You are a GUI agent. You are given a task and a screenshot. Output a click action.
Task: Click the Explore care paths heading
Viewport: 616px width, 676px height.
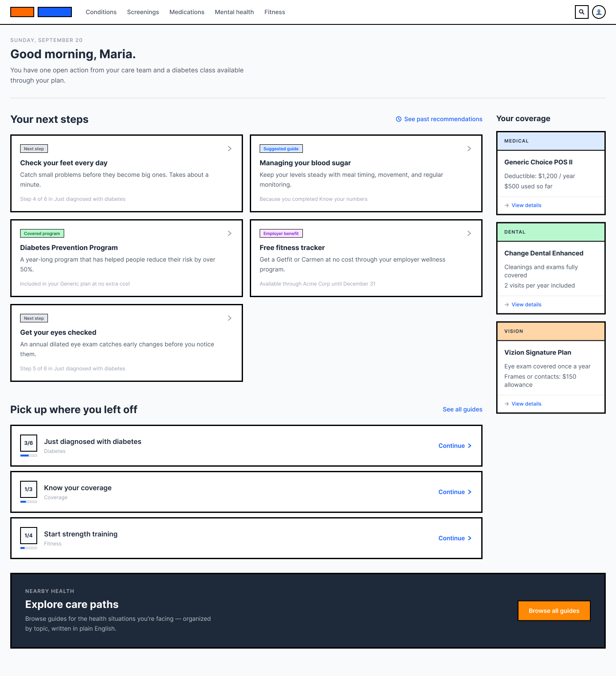[x=72, y=605]
